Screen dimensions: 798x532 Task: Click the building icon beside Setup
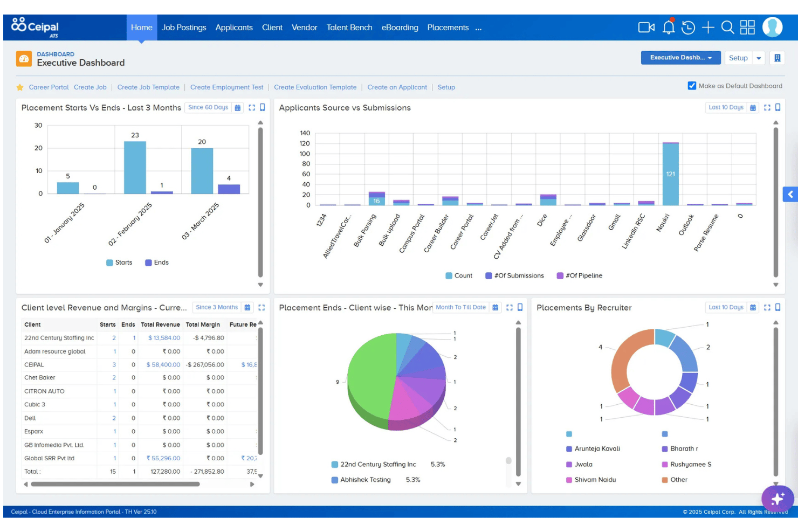tap(777, 58)
